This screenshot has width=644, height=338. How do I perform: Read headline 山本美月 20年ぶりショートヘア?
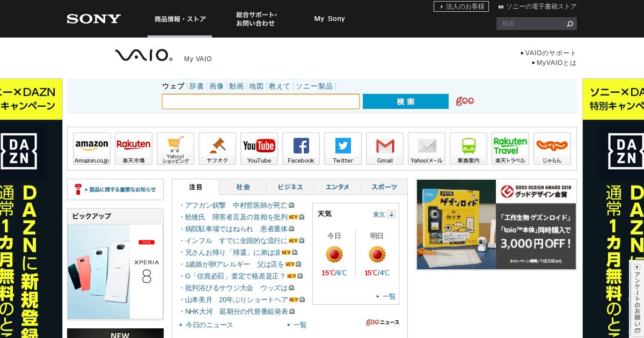point(236,299)
